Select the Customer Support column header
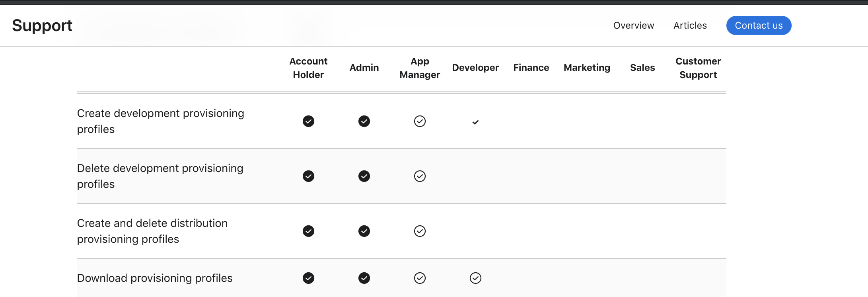 [698, 68]
